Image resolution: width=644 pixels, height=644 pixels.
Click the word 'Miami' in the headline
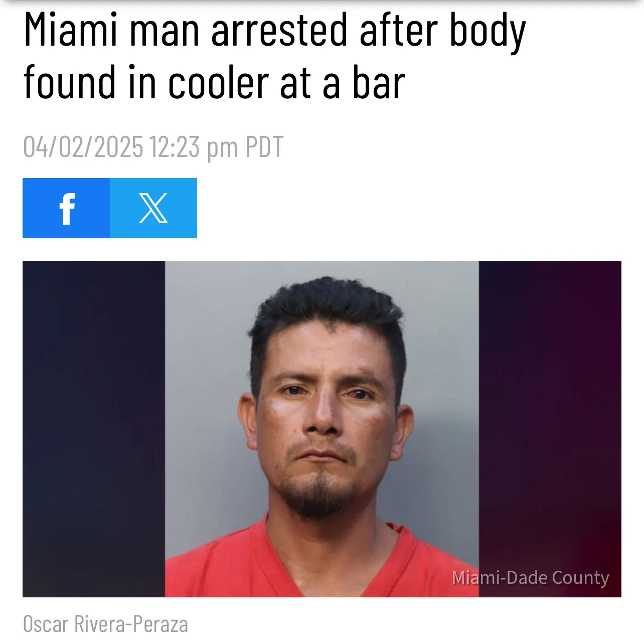tap(70, 30)
